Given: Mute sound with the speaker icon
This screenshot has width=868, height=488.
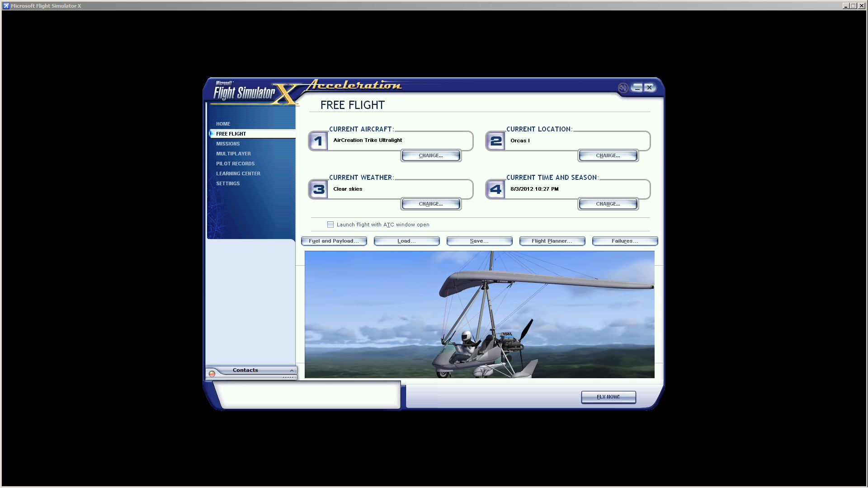Looking at the screenshot, I should (x=623, y=88).
